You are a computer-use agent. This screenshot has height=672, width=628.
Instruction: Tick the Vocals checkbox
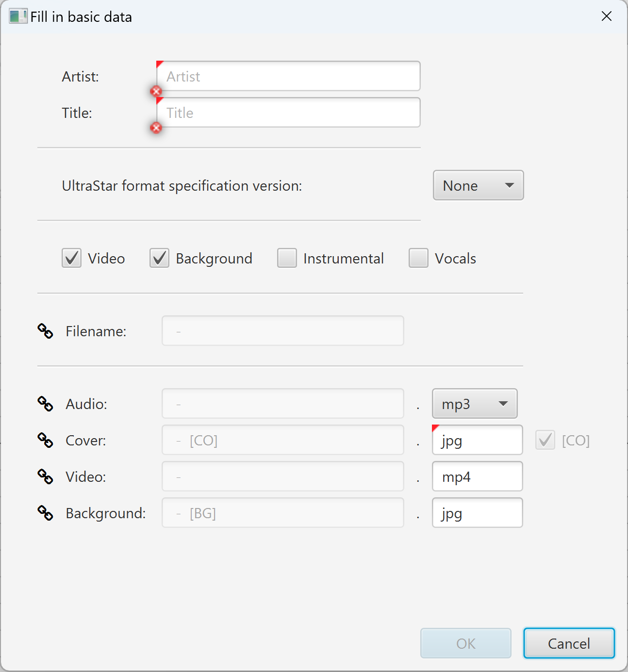coord(418,258)
